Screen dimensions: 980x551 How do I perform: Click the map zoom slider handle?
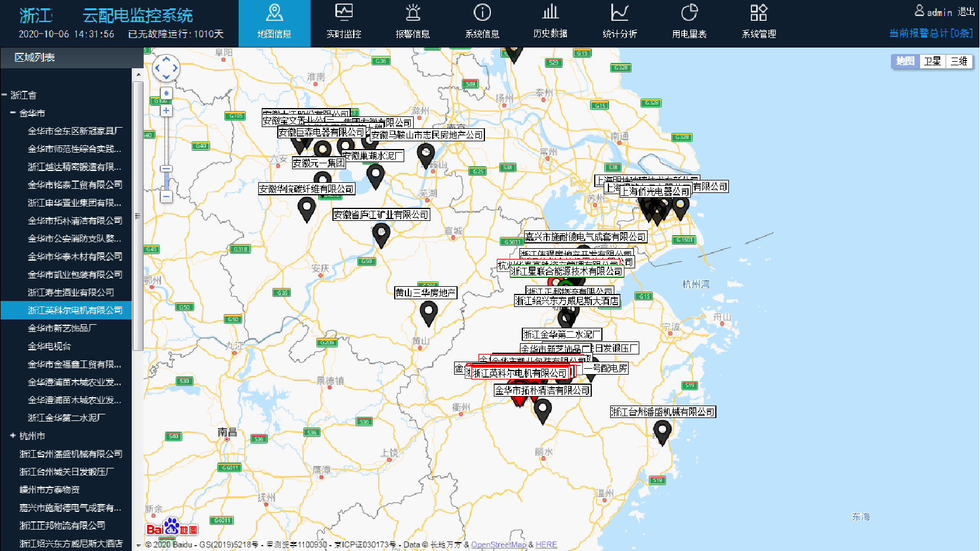click(x=166, y=169)
